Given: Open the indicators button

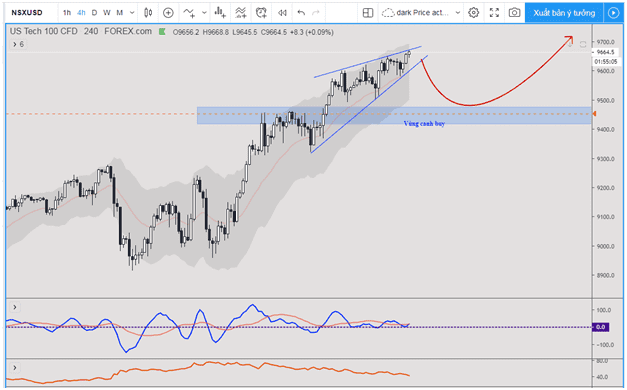Looking at the screenshot, I should point(189,13).
